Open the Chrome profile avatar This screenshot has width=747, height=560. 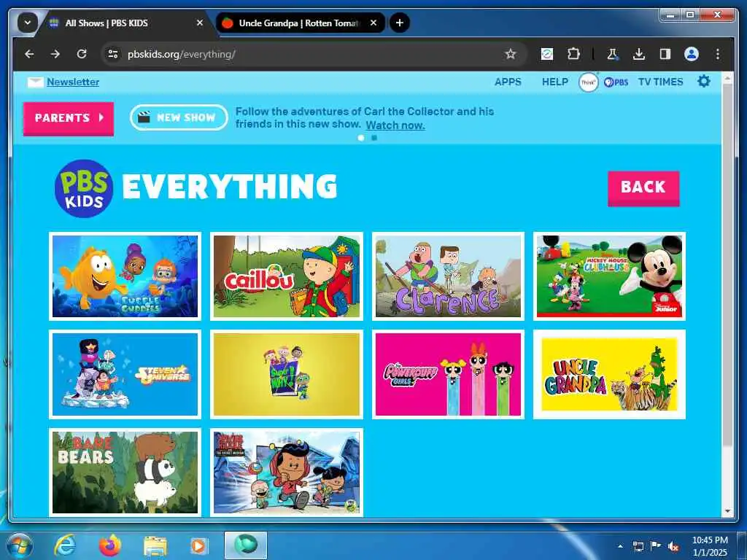[x=692, y=54]
